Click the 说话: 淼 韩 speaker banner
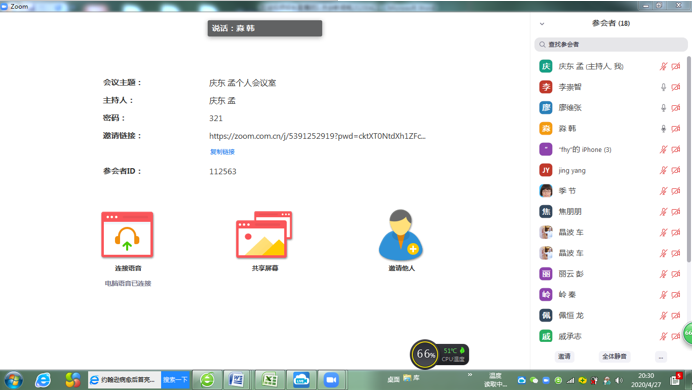The height and width of the screenshot is (391, 693). [x=265, y=28]
